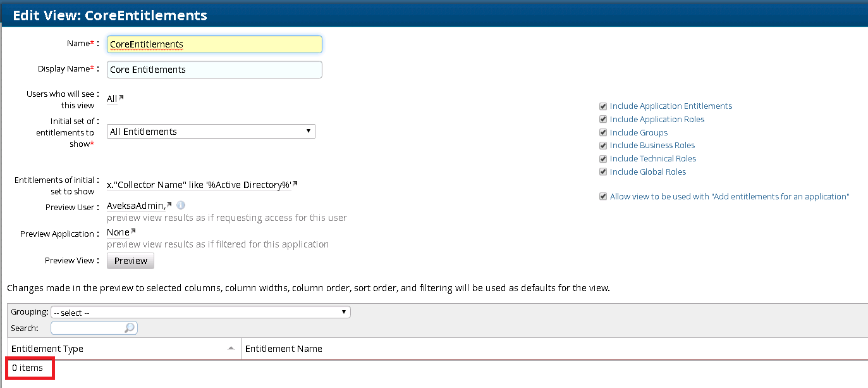Click into the Display Name field
868x388 pixels.
(x=214, y=70)
